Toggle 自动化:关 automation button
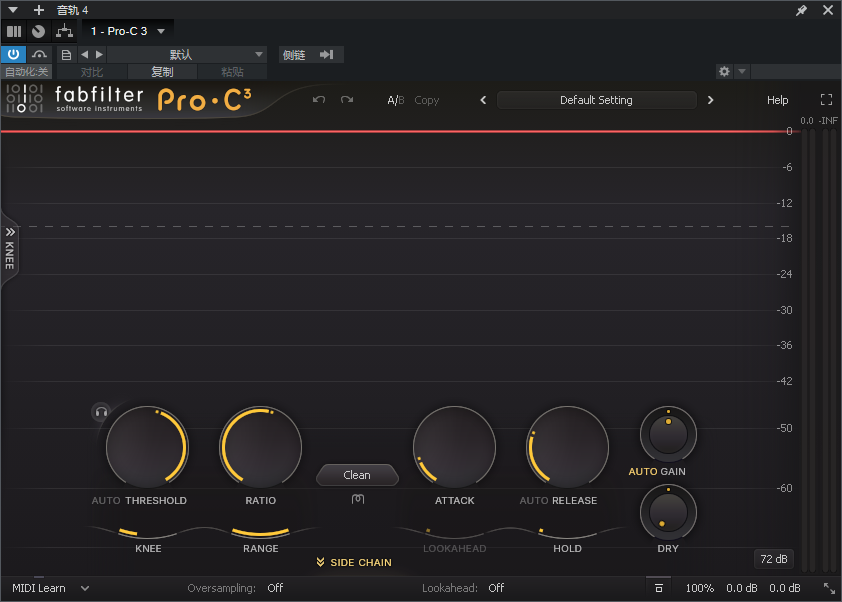Viewport: 842px width, 602px height. [26, 72]
